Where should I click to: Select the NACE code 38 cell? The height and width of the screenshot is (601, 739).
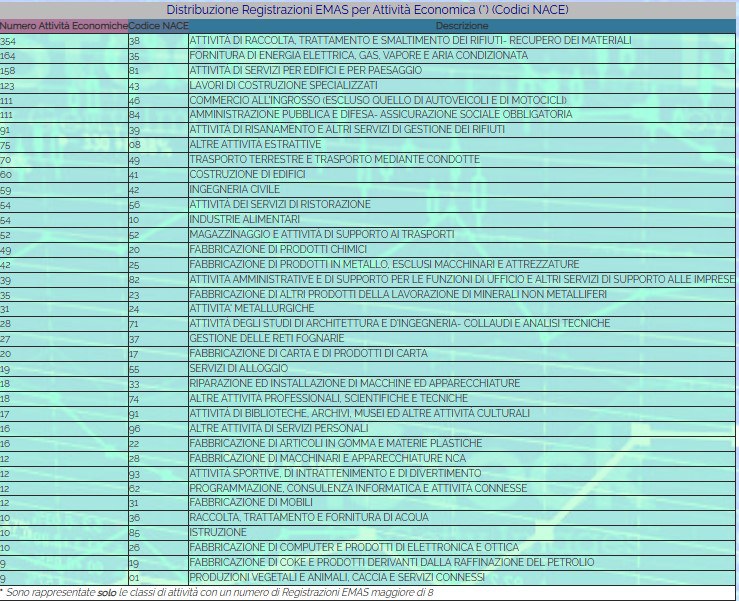[135, 41]
